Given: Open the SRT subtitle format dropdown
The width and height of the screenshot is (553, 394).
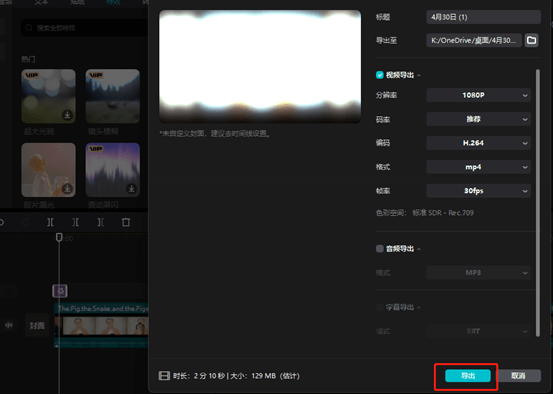Looking at the screenshot, I should [x=478, y=331].
